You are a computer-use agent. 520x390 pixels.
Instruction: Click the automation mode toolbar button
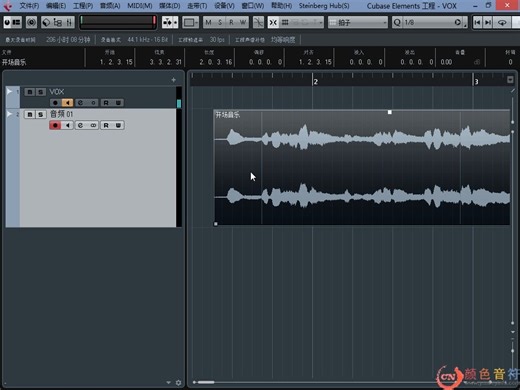167,22
